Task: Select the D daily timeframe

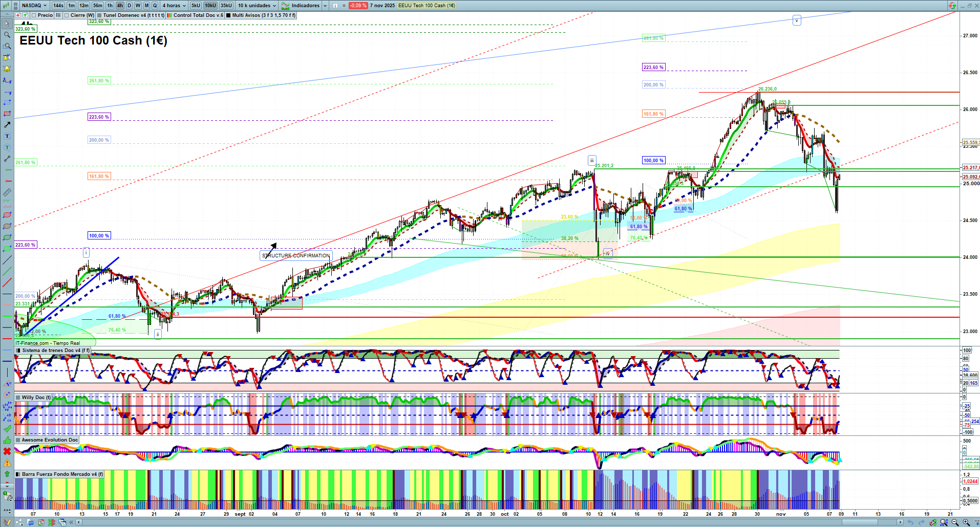Action: pyautogui.click(x=129, y=6)
